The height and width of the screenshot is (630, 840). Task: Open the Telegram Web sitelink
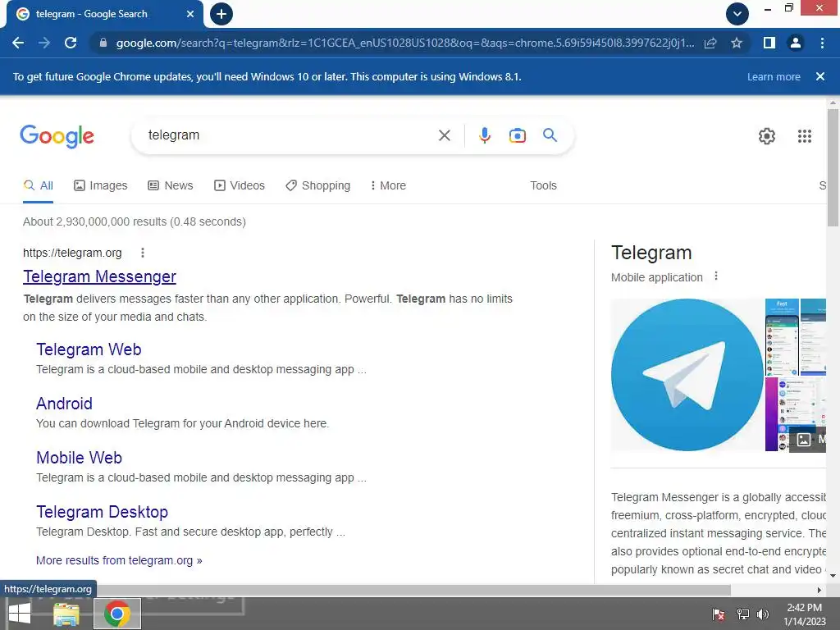[89, 349]
